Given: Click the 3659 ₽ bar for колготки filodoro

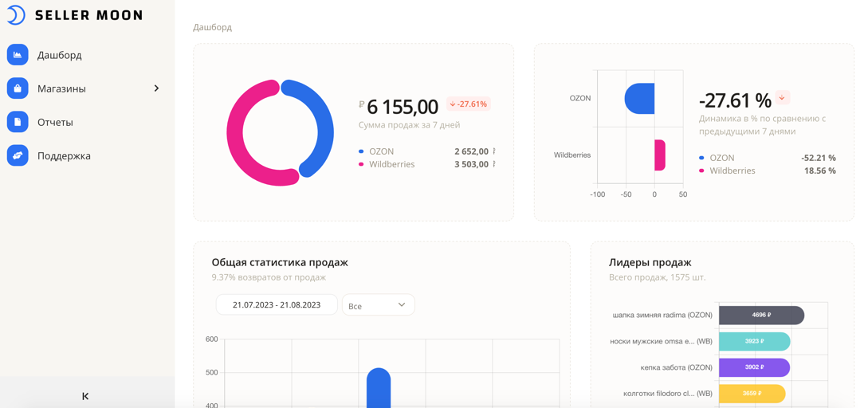Looking at the screenshot, I should pos(752,394).
